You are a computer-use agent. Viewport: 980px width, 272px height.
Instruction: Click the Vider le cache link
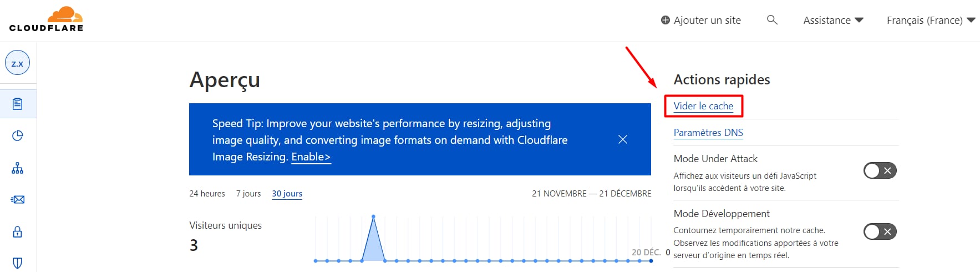click(703, 106)
